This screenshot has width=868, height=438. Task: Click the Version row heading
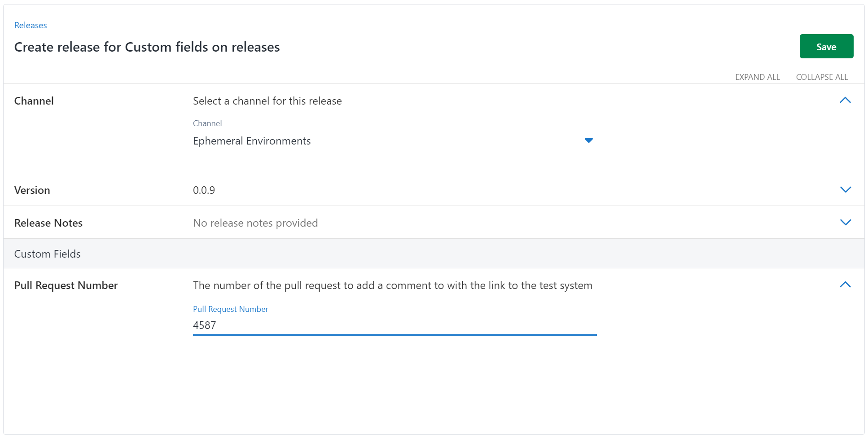[32, 190]
